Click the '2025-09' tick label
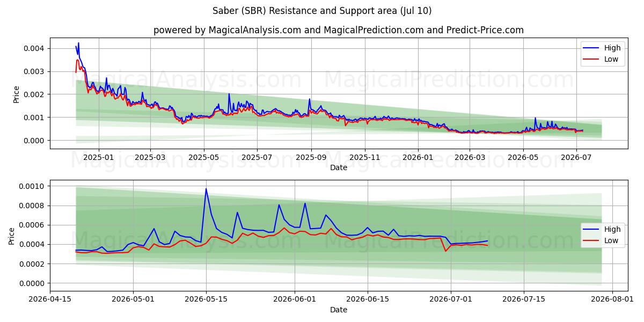This screenshot has height=322, width=644. coord(311,157)
